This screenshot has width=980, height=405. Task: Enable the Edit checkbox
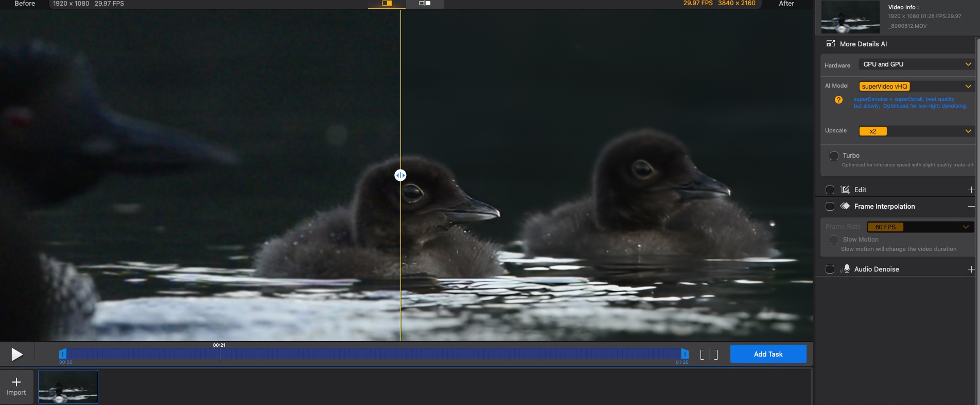[830, 190]
